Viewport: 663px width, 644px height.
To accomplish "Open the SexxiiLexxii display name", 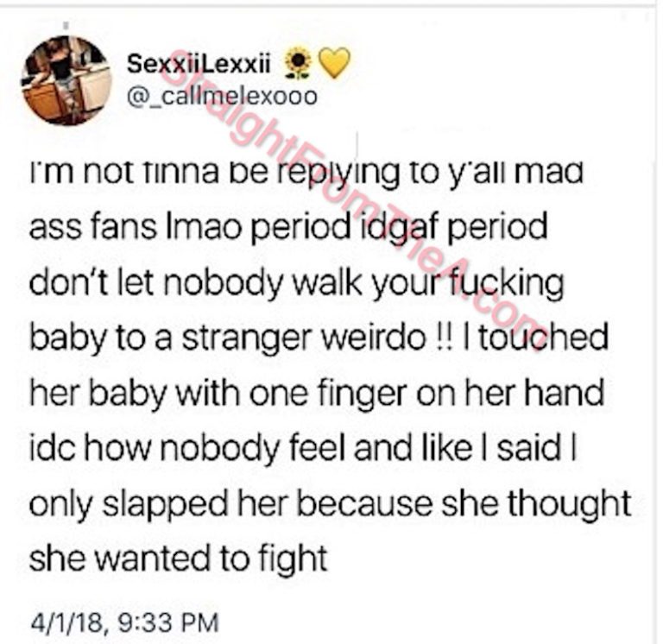I will 199,64.
